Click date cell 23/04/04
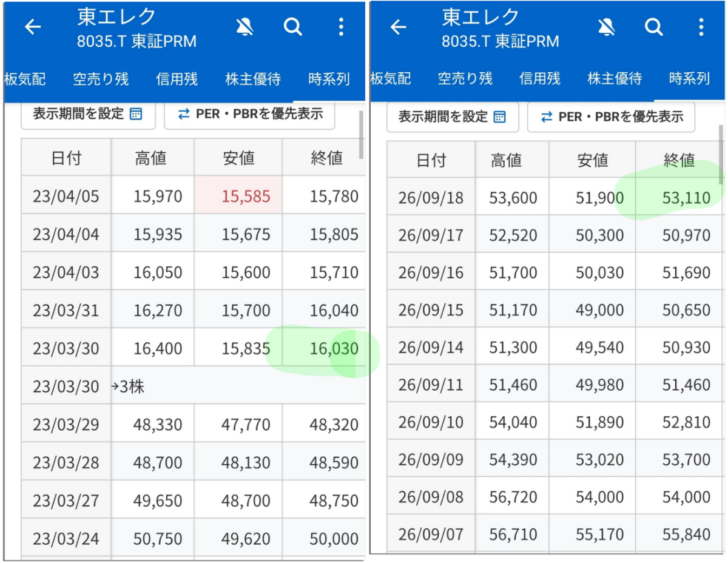 (x=66, y=234)
